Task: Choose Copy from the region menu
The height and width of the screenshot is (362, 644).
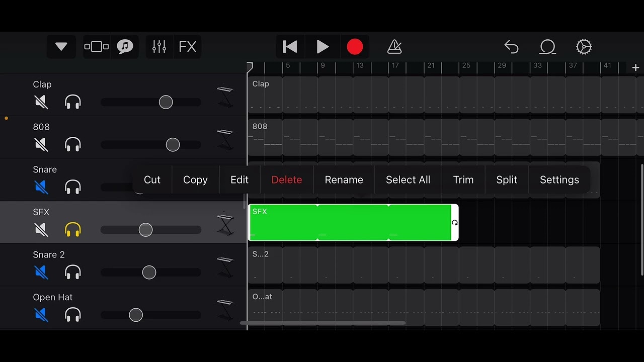Action: (195, 179)
